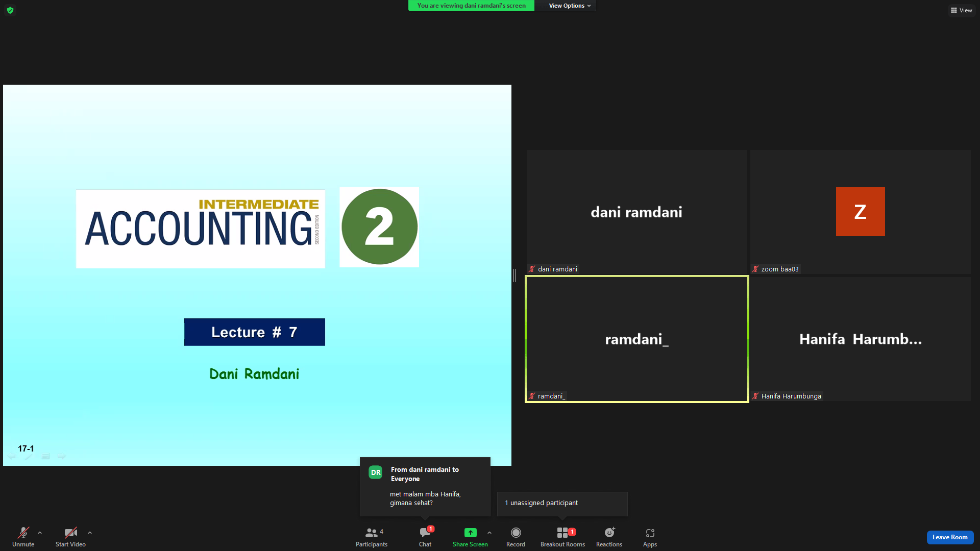Click 'zoom baa03' name label
This screenshot has width=980, height=551.
(780, 269)
